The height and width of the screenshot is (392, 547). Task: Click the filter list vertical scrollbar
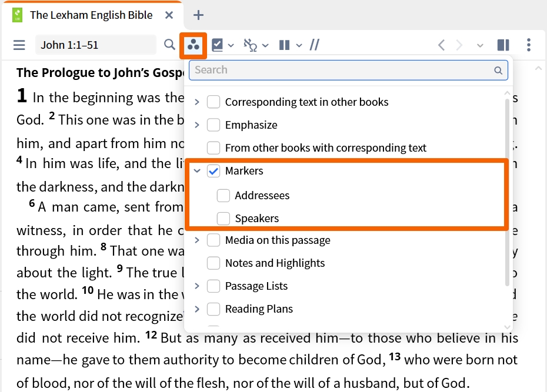tap(507, 192)
